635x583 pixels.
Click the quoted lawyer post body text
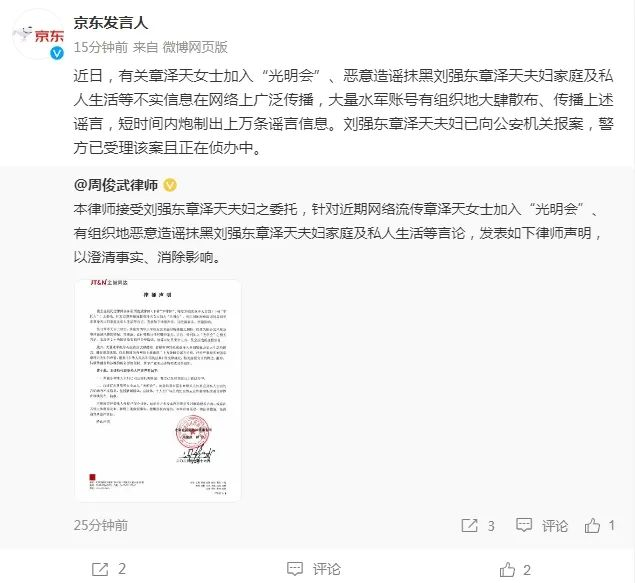click(338, 233)
